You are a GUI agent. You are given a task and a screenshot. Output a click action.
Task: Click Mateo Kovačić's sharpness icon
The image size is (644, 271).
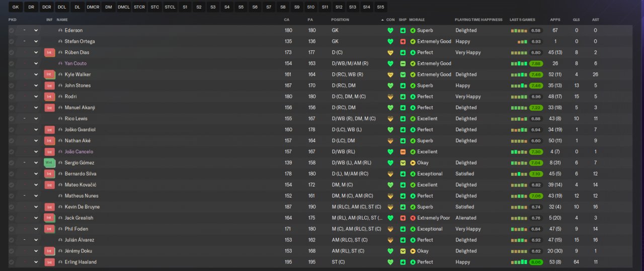point(403,185)
